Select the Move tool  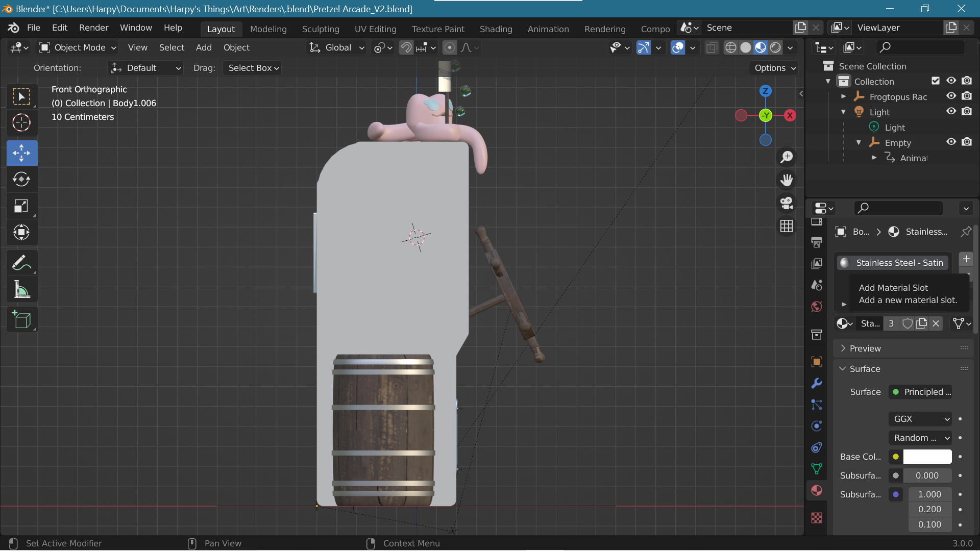21,153
